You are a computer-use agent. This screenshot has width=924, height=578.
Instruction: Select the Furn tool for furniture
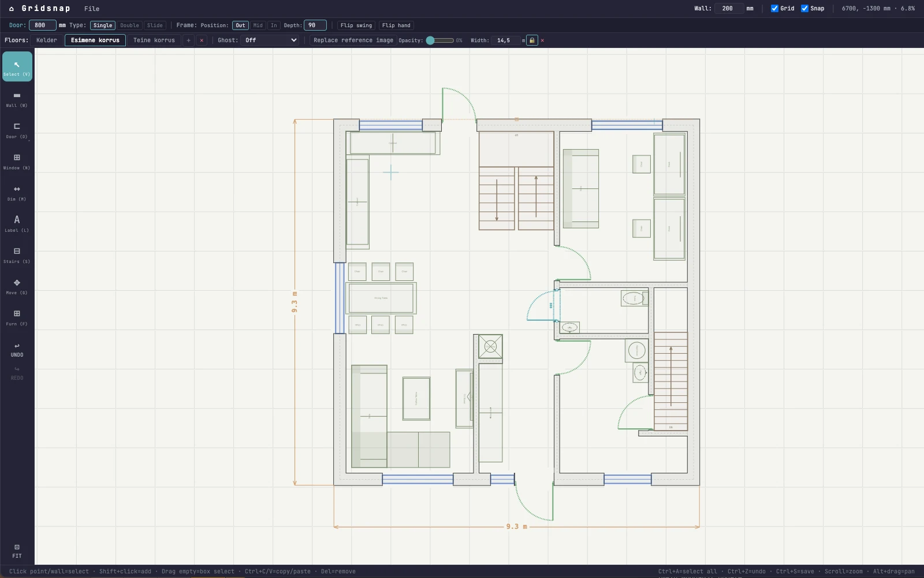(x=17, y=317)
